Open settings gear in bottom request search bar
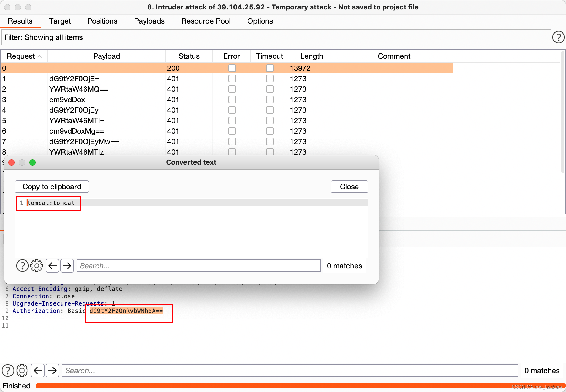This screenshot has height=392, width=566. [22, 371]
